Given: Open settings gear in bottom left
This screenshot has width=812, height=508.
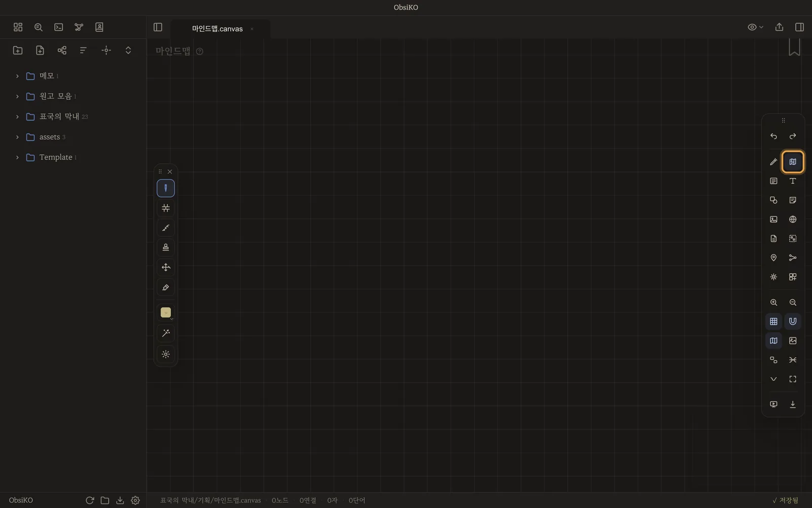Looking at the screenshot, I should click(136, 500).
